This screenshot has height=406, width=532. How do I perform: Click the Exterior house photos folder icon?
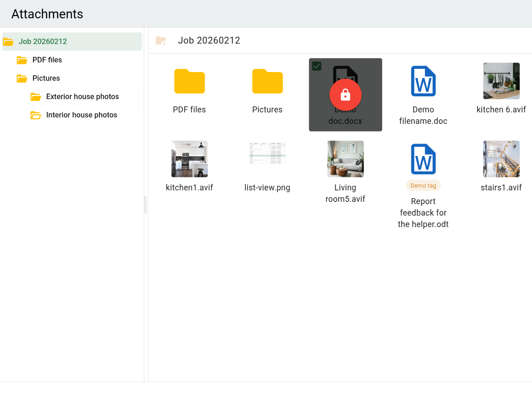coord(36,97)
